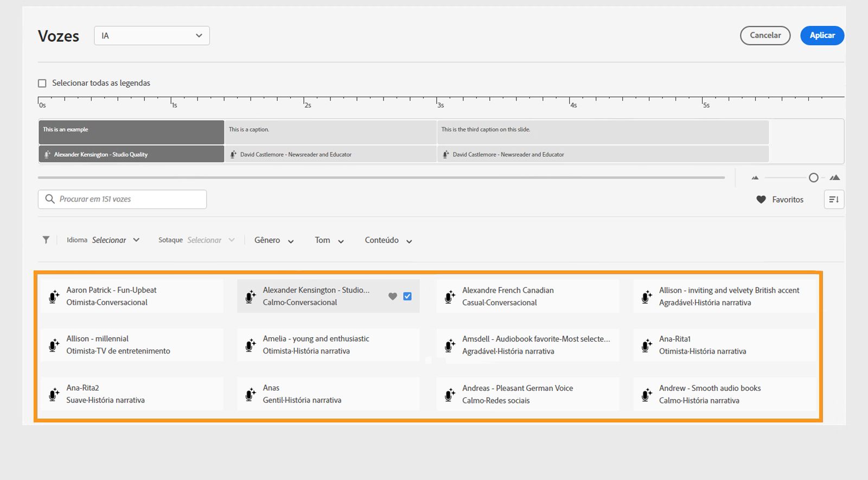Click the filter funnel icon
Image resolution: width=868 pixels, height=480 pixels.
tap(46, 240)
